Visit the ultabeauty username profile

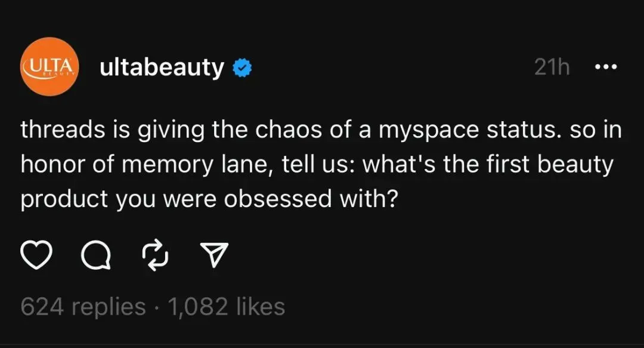162,68
